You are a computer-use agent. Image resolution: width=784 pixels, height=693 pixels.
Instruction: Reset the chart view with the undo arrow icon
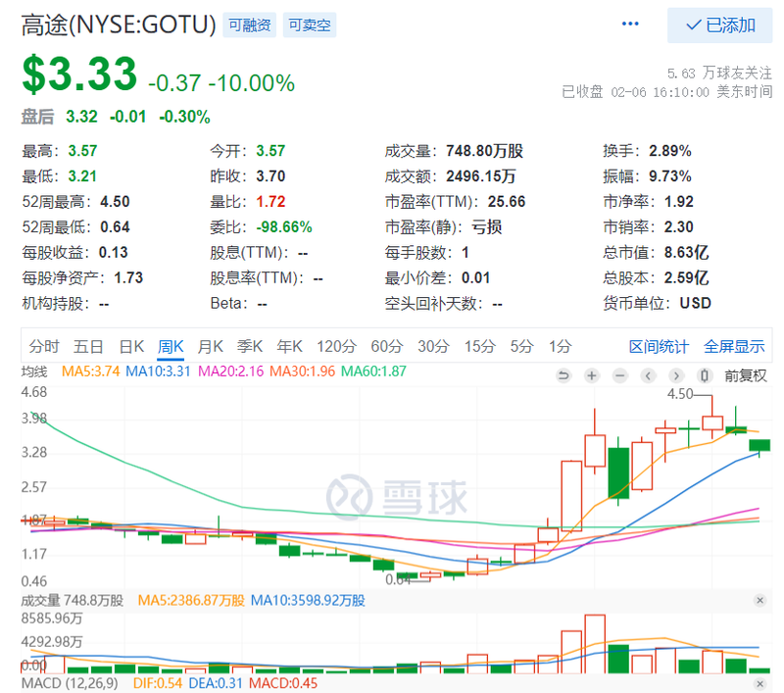(x=563, y=375)
